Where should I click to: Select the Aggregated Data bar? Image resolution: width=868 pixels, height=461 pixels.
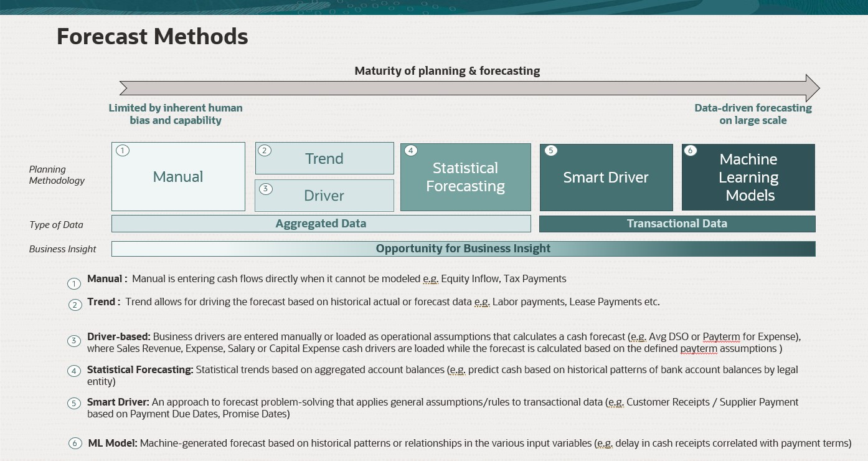click(321, 224)
